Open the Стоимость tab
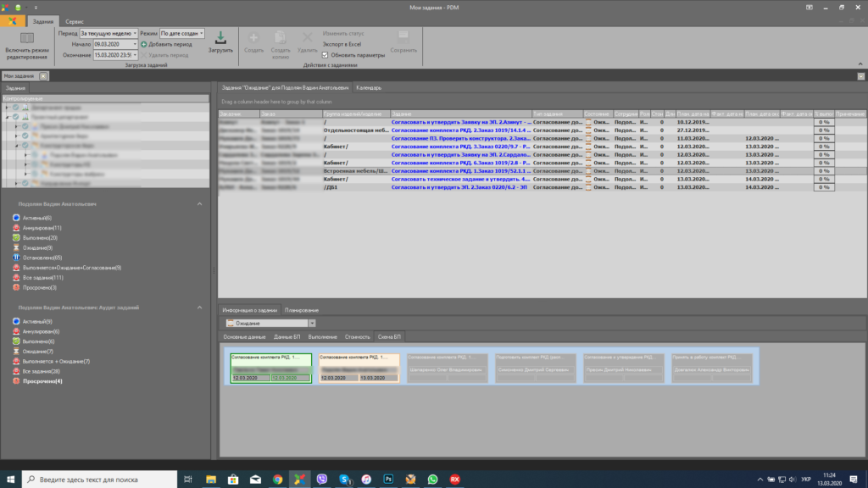Screen dimensions: 868x488 pos(357,337)
